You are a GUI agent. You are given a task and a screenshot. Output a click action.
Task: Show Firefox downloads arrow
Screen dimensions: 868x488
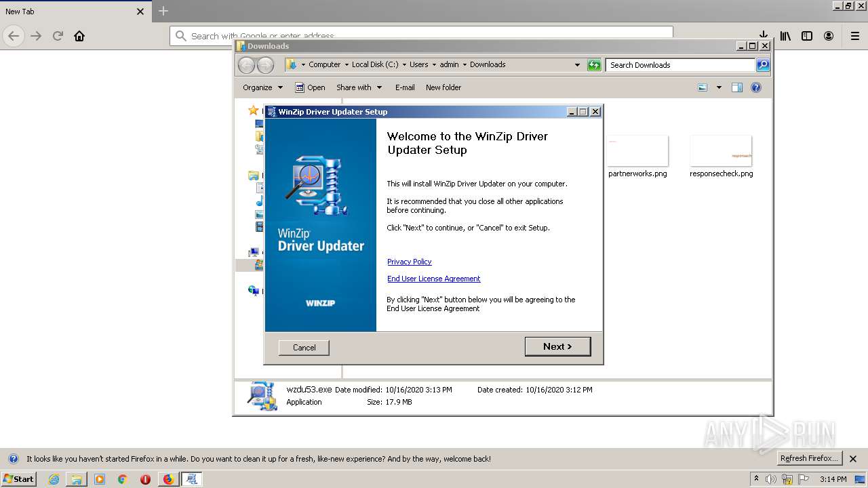pyautogui.click(x=764, y=34)
